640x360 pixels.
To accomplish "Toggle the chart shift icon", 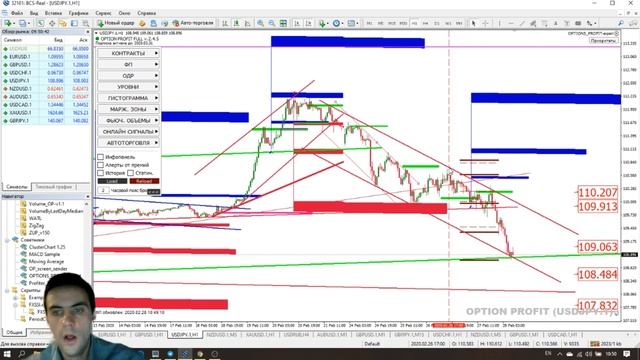I will click(309, 23).
